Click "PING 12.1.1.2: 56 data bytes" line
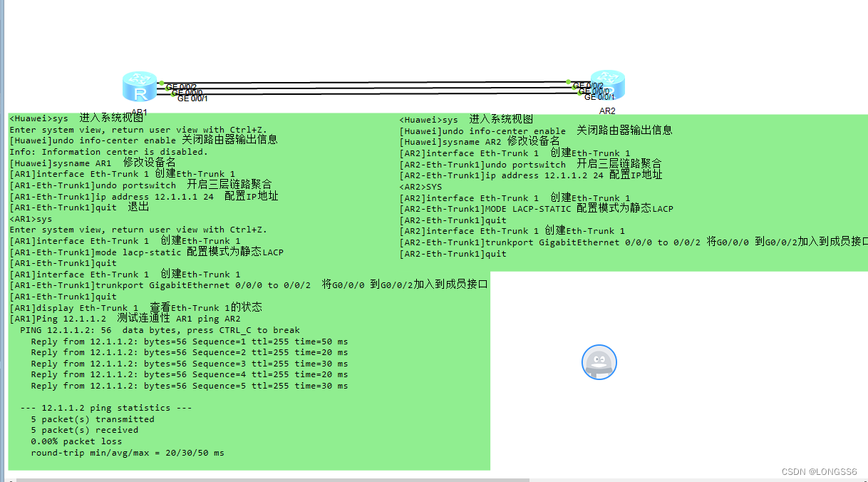 coord(160,330)
